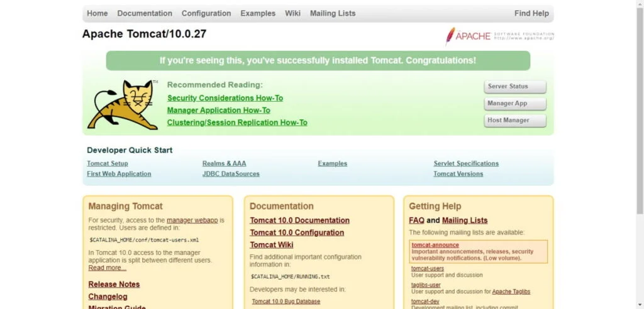Viewport: 644px width, 309px height.
Task: Open the tomcat-dev mailing list link
Action: click(425, 301)
